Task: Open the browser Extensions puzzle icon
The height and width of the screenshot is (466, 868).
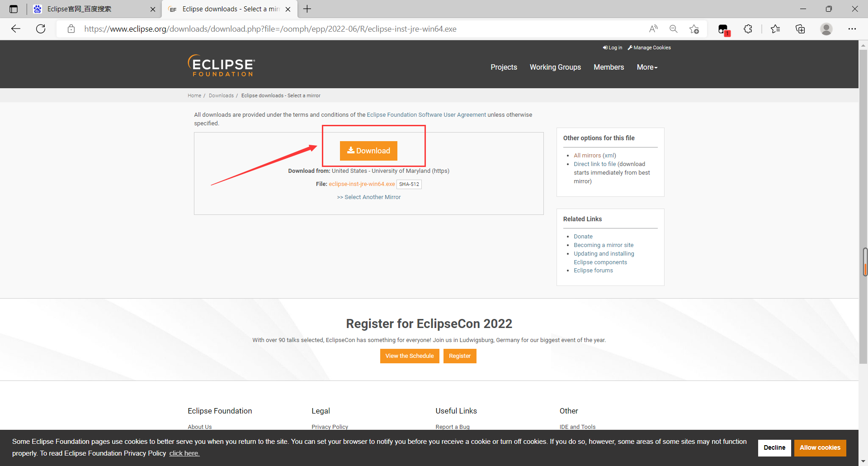Action: (748, 29)
